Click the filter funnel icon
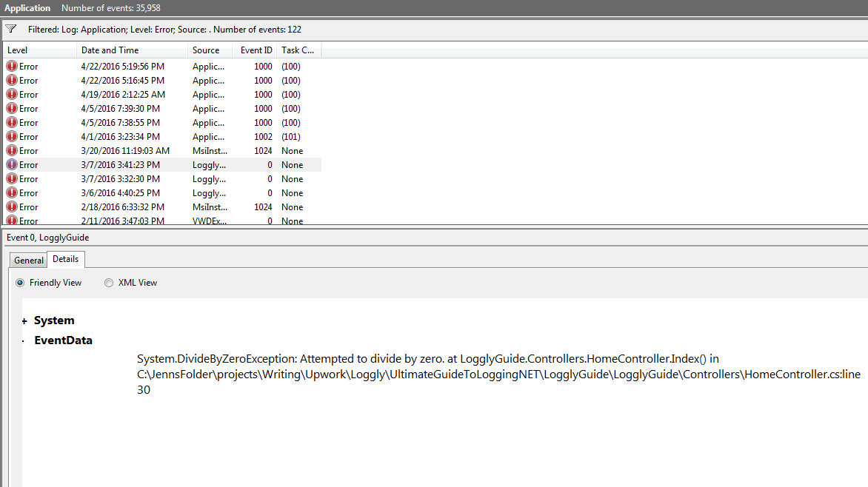868x487 pixels. (x=10, y=30)
